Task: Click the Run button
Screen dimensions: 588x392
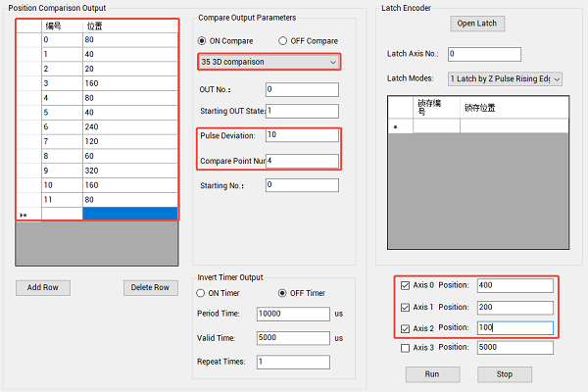Action: (x=432, y=373)
